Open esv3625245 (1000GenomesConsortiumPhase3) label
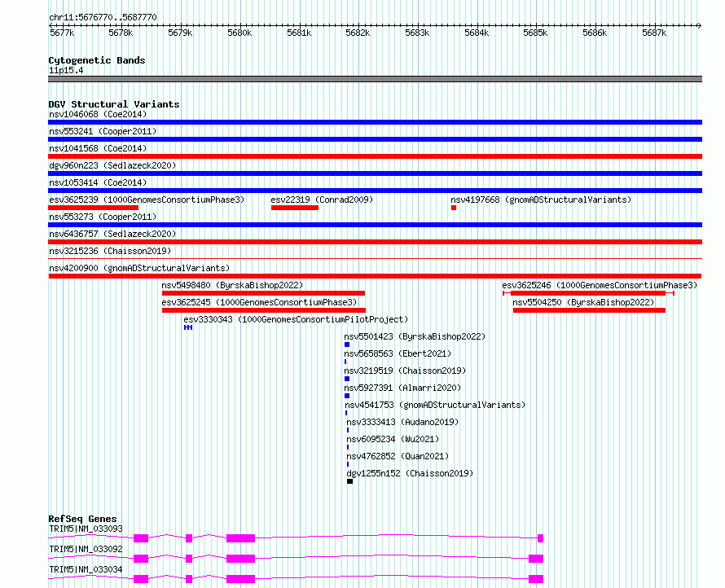Image resolution: width=725 pixels, height=588 pixels. click(x=259, y=302)
